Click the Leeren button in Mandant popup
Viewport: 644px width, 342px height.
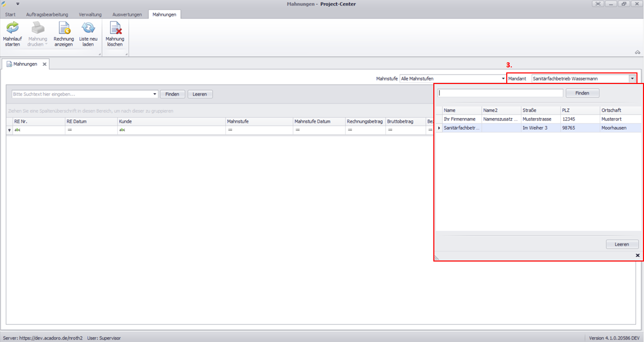(622, 244)
